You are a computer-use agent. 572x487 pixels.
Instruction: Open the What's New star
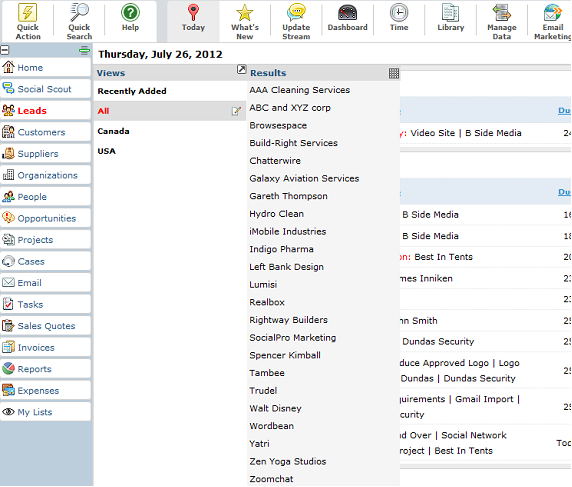click(x=244, y=12)
